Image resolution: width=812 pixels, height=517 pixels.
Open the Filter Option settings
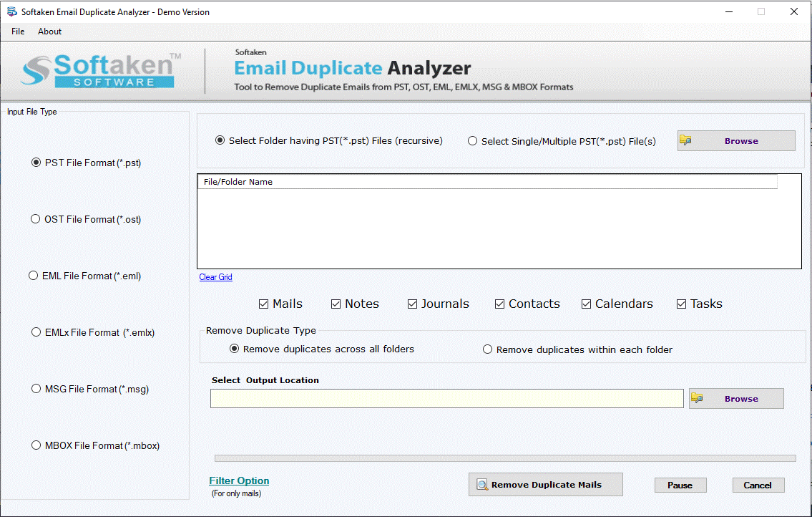(x=239, y=480)
